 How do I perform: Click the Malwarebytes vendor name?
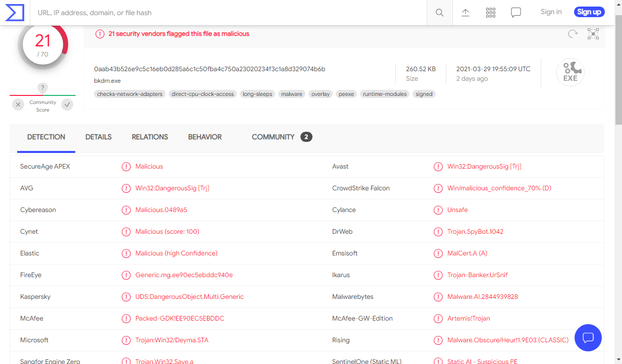point(353,297)
